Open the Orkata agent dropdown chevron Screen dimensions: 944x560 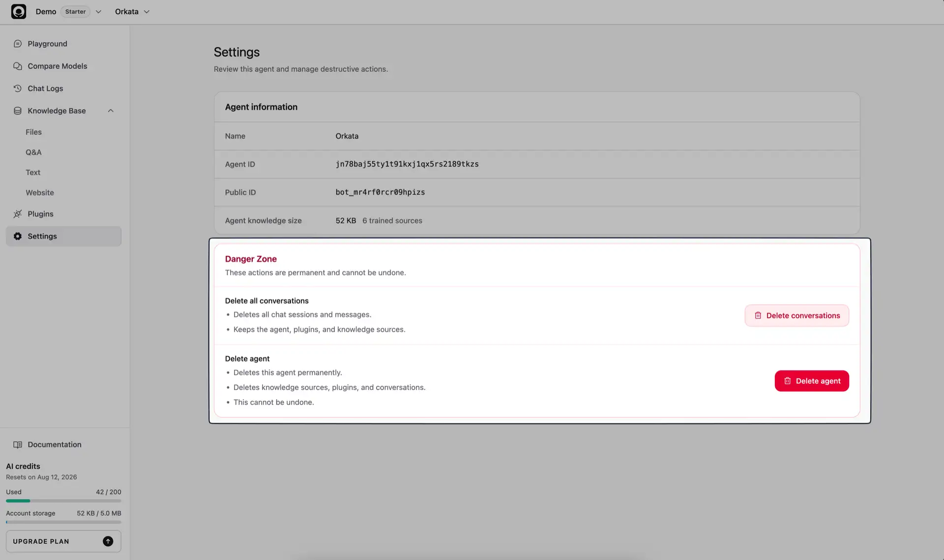tap(147, 12)
